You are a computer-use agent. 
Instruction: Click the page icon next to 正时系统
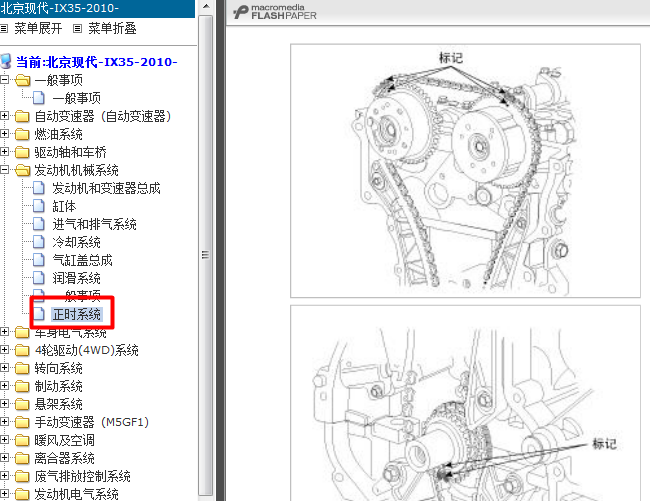tap(39, 314)
